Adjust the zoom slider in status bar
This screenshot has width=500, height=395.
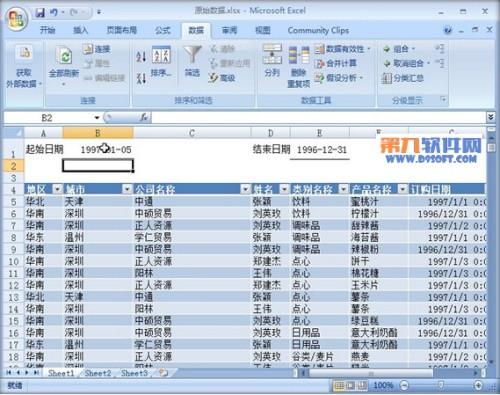(441, 386)
